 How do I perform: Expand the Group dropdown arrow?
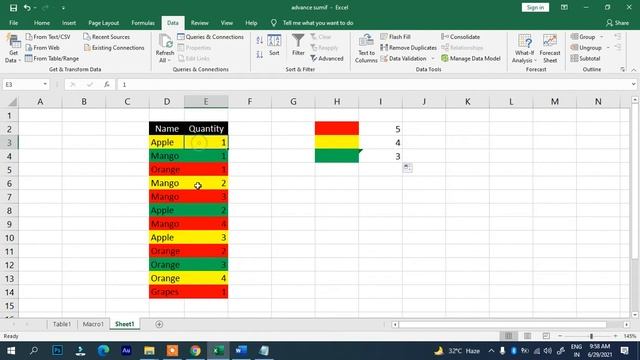602,37
